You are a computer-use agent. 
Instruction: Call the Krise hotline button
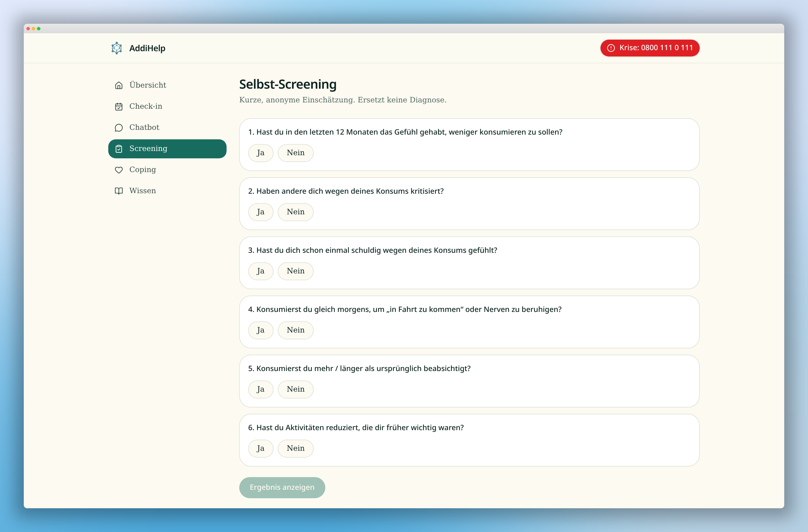click(x=650, y=48)
